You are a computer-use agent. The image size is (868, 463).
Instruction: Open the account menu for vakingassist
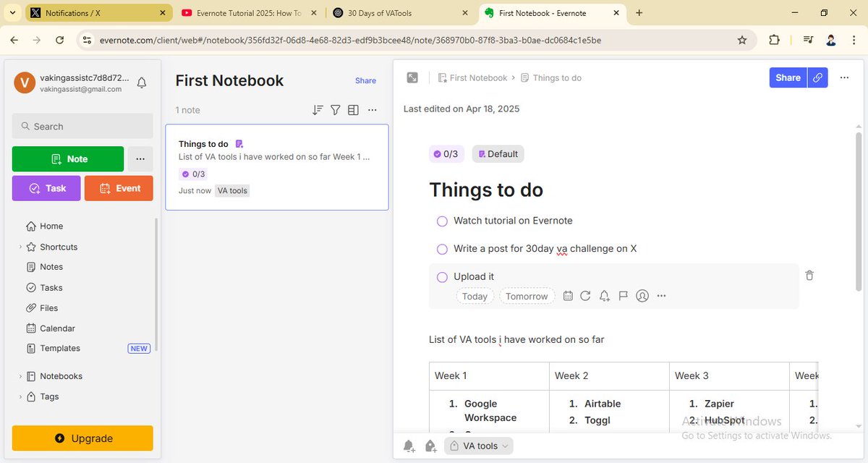(72, 82)
